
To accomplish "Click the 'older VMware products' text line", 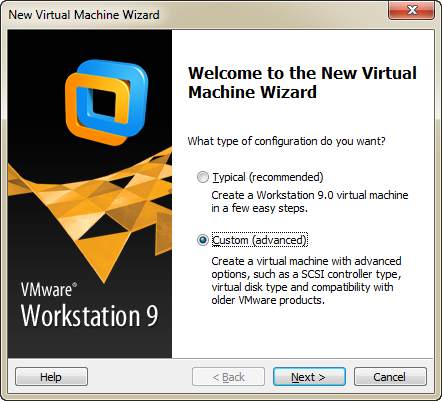I will (x=268, y=300).
